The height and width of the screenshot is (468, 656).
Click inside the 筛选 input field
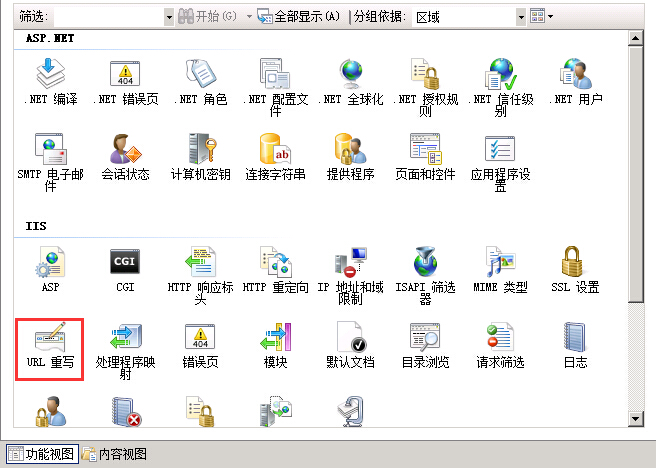(x=109, y=17)
